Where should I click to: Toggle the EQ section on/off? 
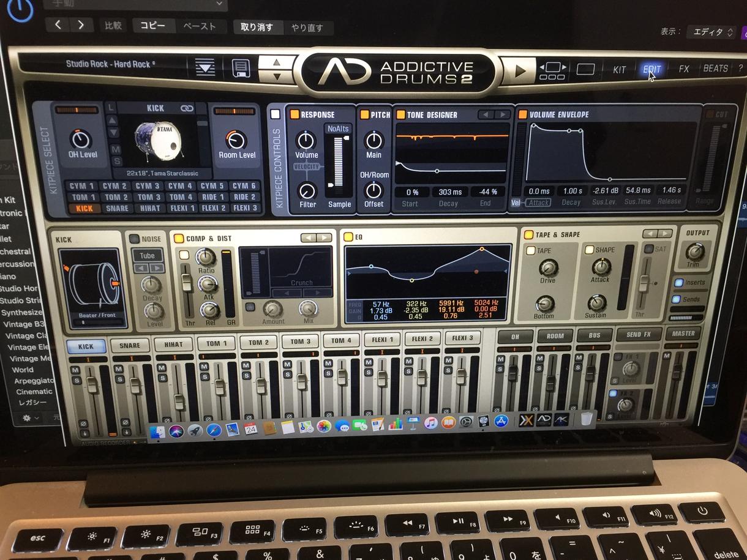click(348, 237)
